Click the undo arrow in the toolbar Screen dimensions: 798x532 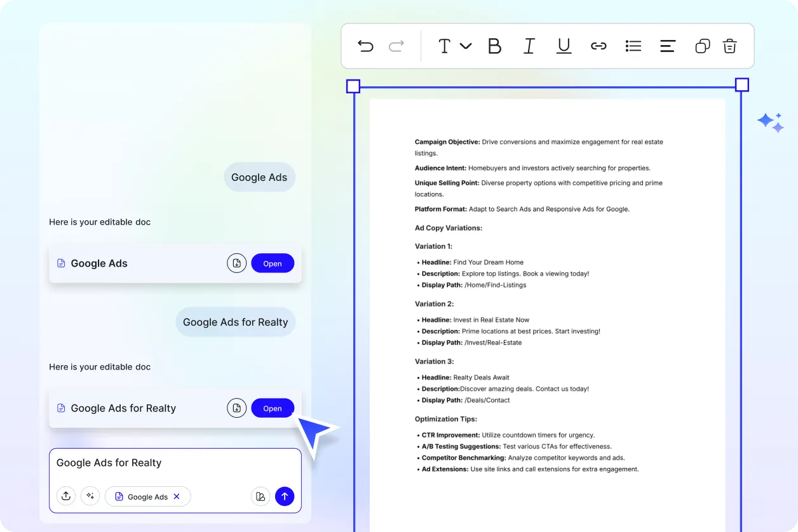[x=365, y=46]
